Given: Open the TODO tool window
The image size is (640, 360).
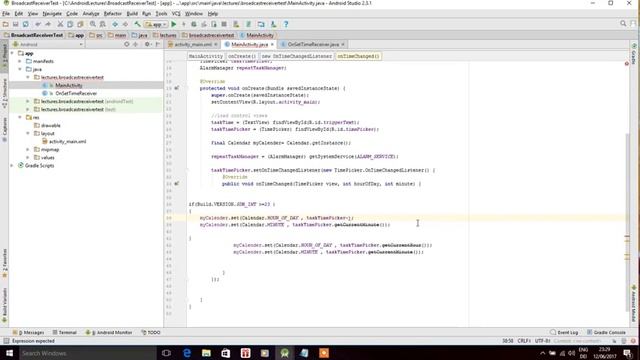Looking at the screenshot, I should (x=151, y=333).
